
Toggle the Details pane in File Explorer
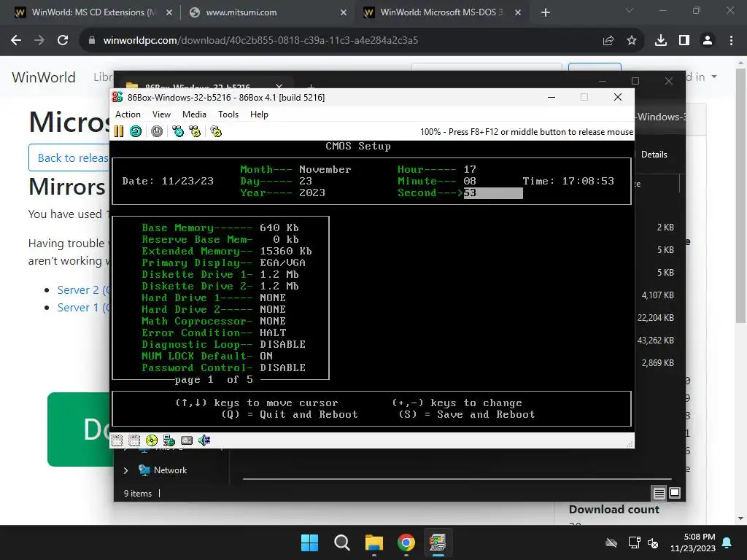pyautogui.click(x=653, y=155)
